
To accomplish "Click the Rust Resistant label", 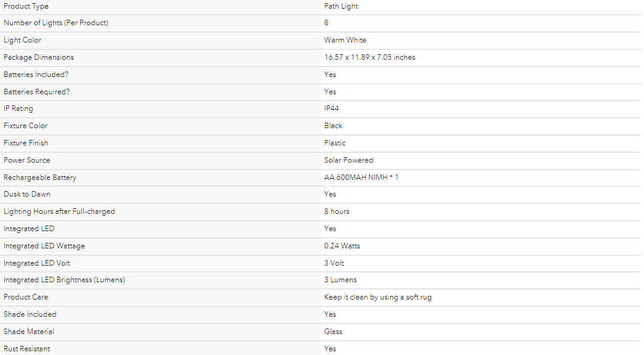I will [x=27, y=349].
